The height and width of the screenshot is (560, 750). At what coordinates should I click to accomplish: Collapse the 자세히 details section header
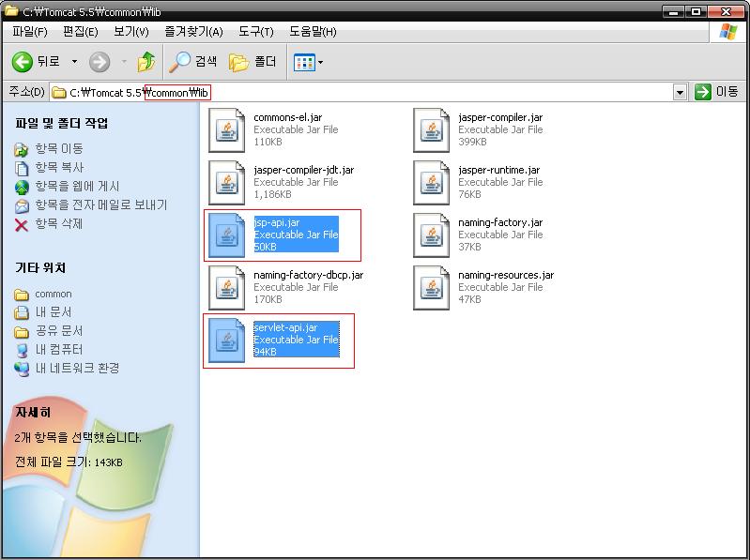click(x=33, y=413)
